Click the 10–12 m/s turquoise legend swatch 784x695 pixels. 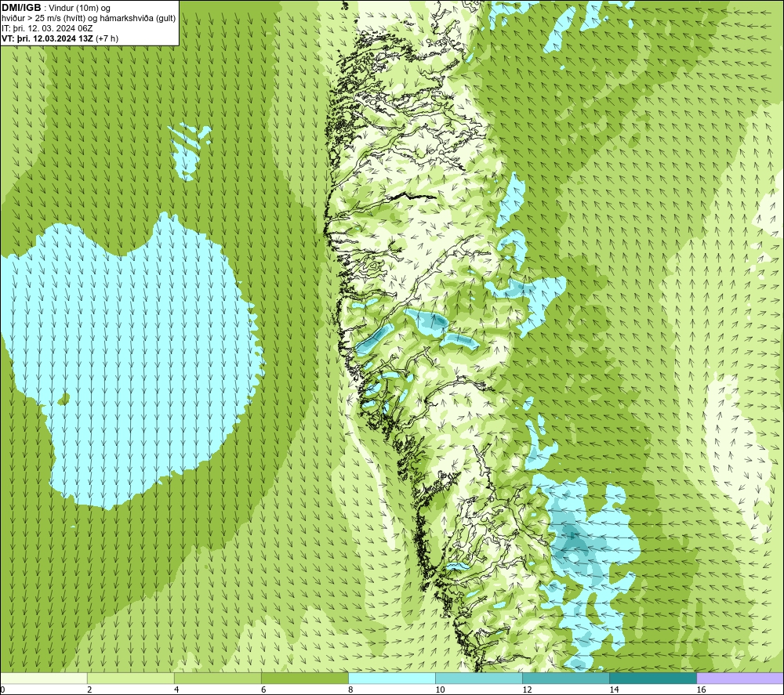(x=479, y=678)
